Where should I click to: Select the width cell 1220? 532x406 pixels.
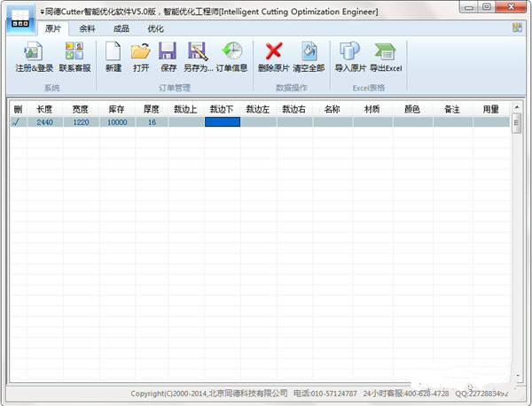81,122
